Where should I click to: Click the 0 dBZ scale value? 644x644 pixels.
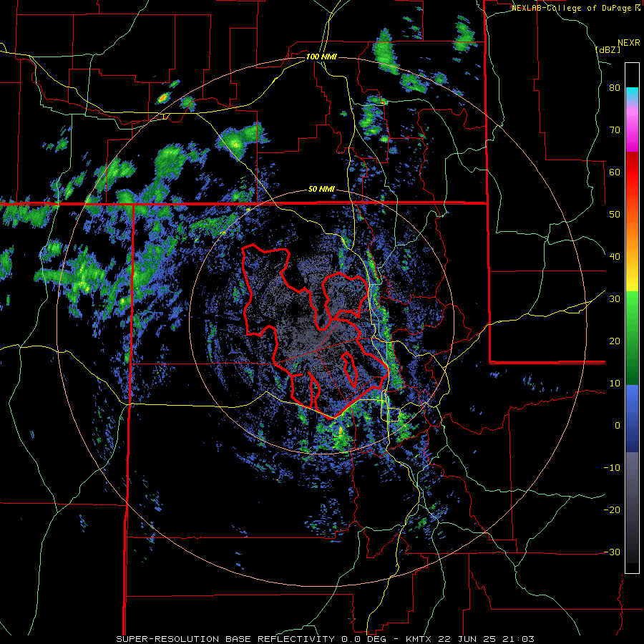pyautogui.click(x=618, y=426)
